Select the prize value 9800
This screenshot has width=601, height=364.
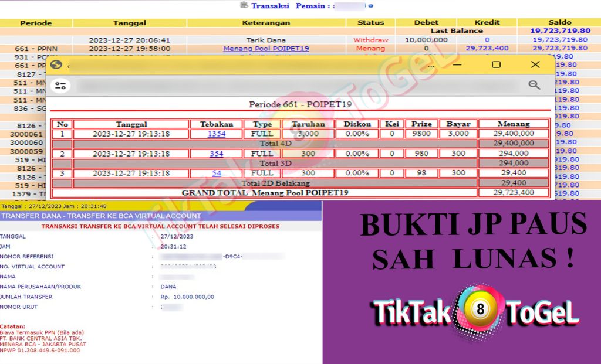click(421, 134)
